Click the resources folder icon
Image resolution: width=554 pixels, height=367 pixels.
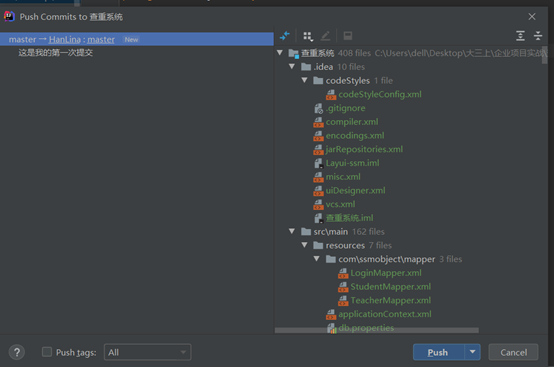coord(318,245)
